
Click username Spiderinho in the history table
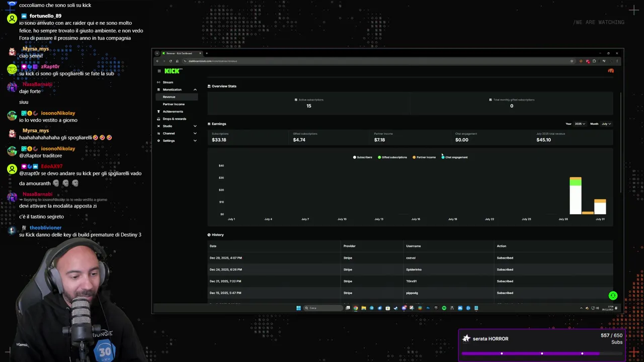(414, 269)
